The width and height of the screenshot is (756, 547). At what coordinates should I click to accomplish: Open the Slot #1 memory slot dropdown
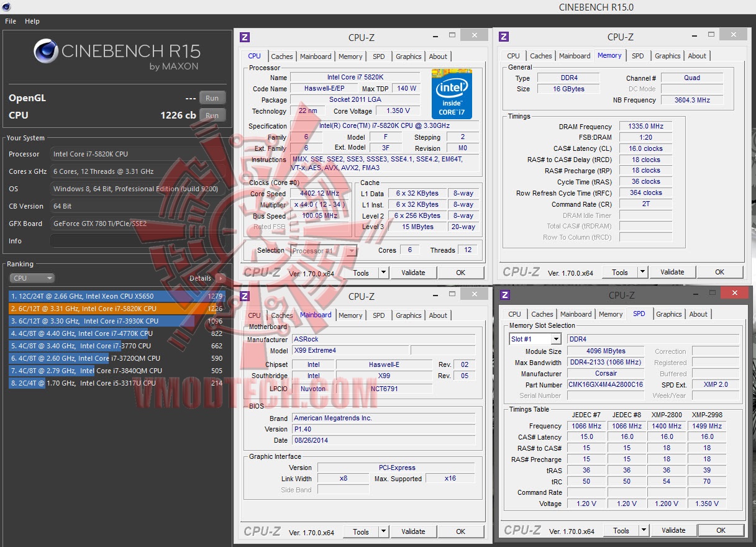click(x=535, y=339)
